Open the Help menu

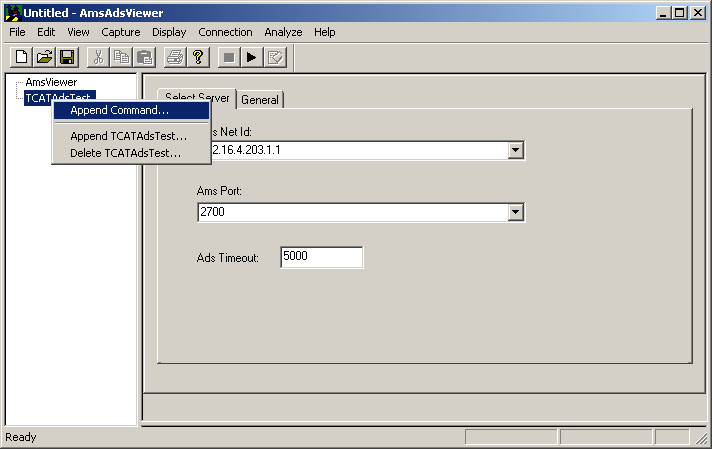(x=325, y=32)
